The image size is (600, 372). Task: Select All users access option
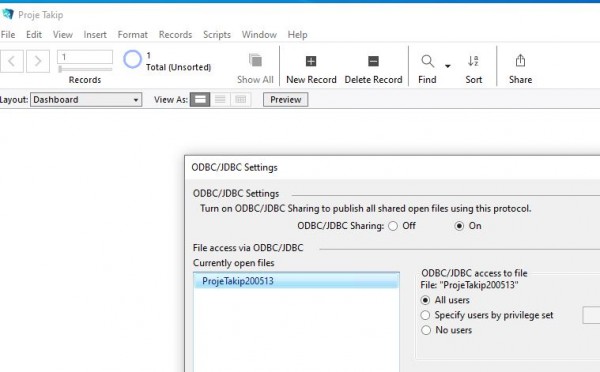[x=425, y=300]
